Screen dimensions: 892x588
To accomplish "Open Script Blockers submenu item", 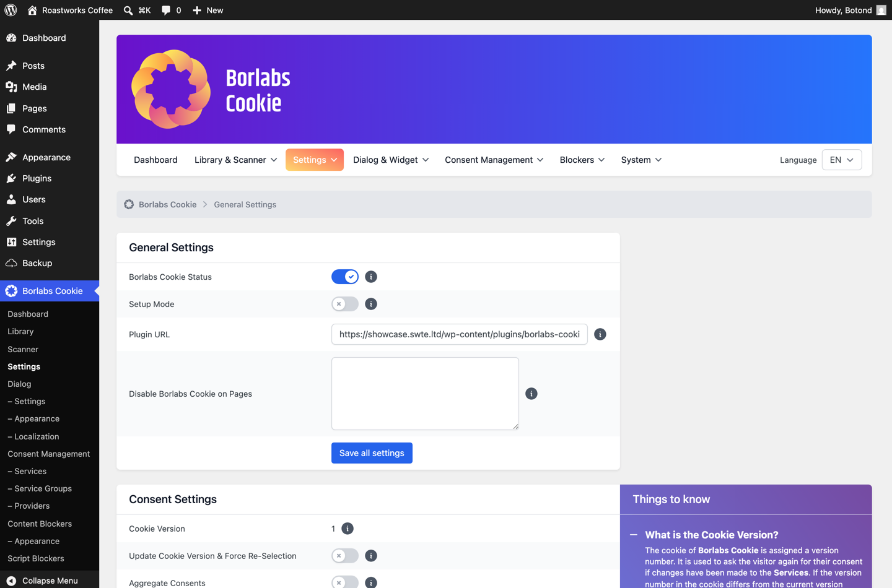I will (36, 558).
